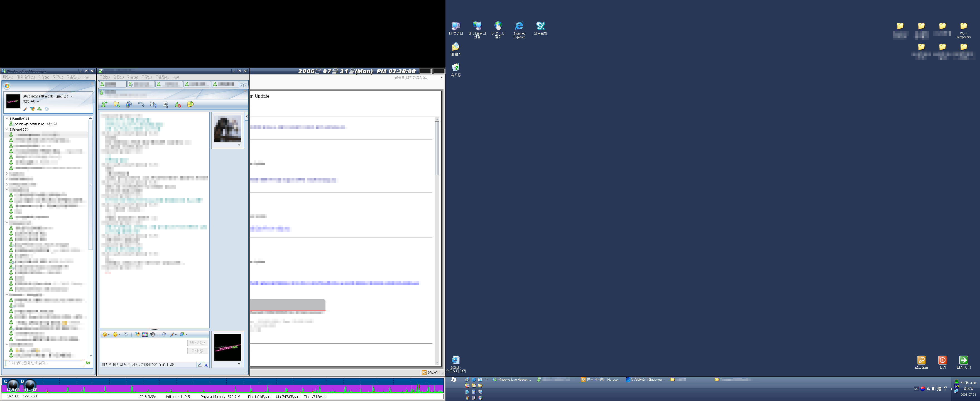Viewport: 980px width, 401px height.
Task: Click the AB text formatting icon
Action: point(164,334)
